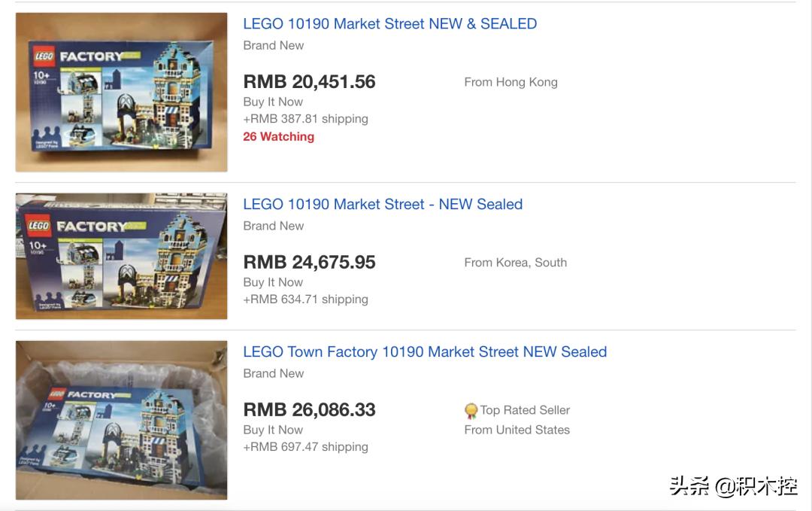The width and height of the screenshot is (812, 511).
Task: Click the RMB 20,451.56 price text
Action: point(308,81)
